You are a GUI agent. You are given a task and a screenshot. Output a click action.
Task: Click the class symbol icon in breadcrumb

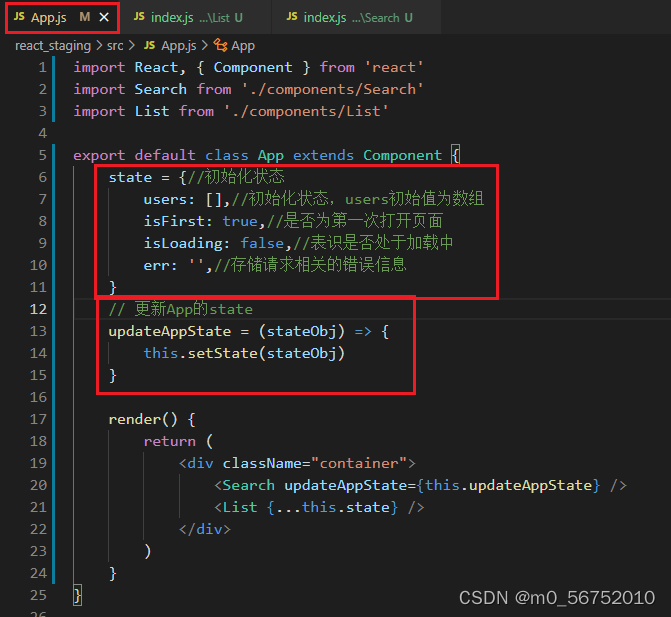point(220,45)
